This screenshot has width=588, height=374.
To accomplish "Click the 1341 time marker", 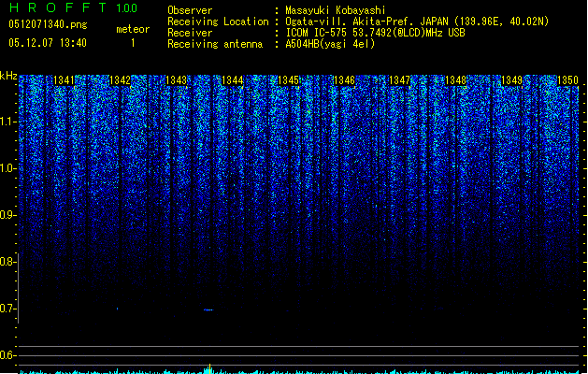I will pyautogui.click(x=65, y=80).
